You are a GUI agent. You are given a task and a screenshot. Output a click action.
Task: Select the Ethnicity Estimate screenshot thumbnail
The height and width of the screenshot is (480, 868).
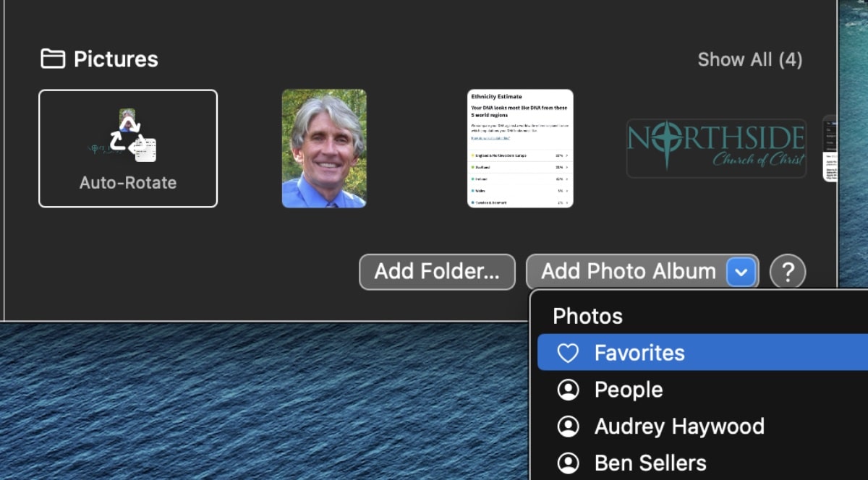tap(520, 148)
